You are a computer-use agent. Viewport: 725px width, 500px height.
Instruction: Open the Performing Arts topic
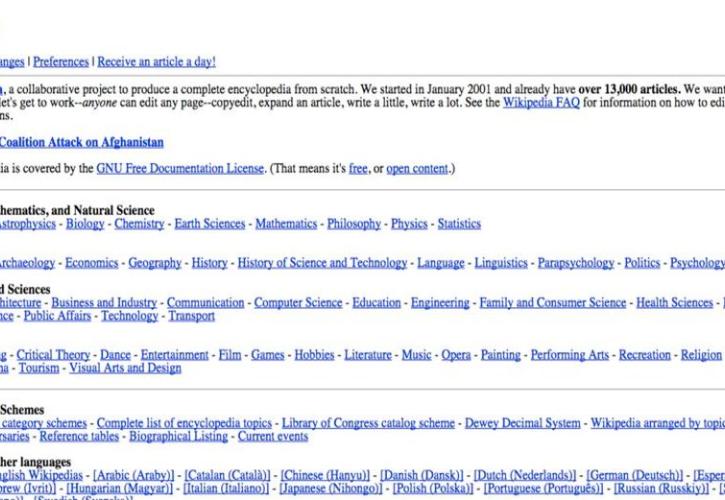click(570, 355)
